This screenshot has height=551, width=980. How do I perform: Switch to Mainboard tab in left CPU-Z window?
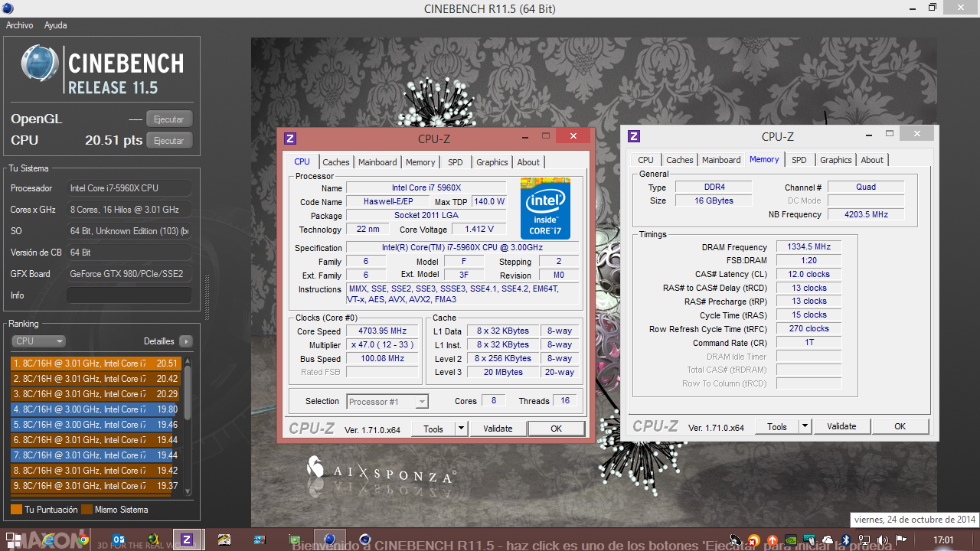click(x=377, y=162)
